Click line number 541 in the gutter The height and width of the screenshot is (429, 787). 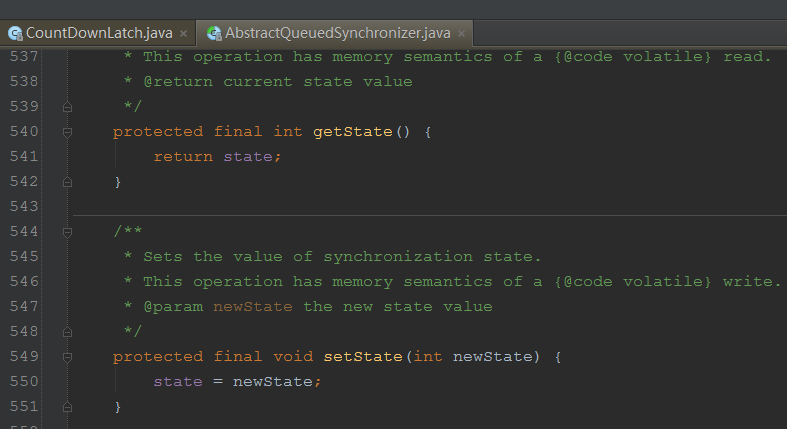point(24,157)
